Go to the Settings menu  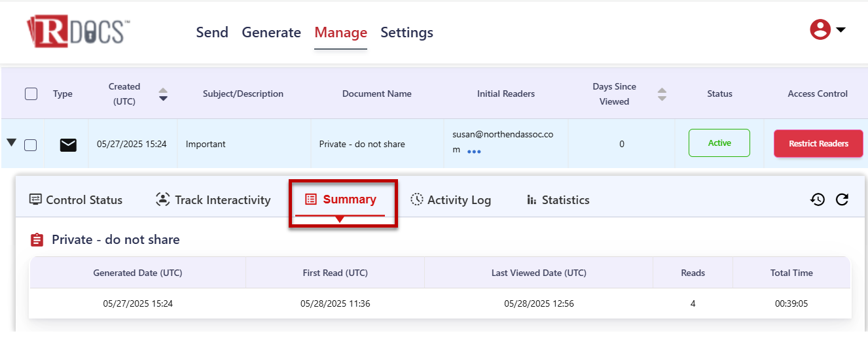point(407,33)
